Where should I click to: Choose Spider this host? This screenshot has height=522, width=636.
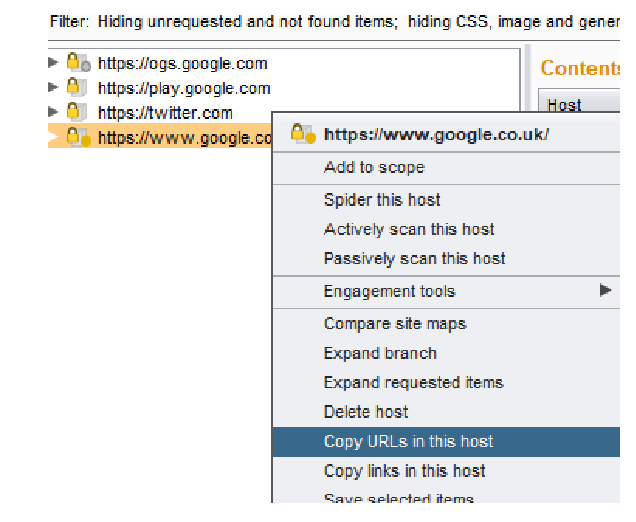382,200
